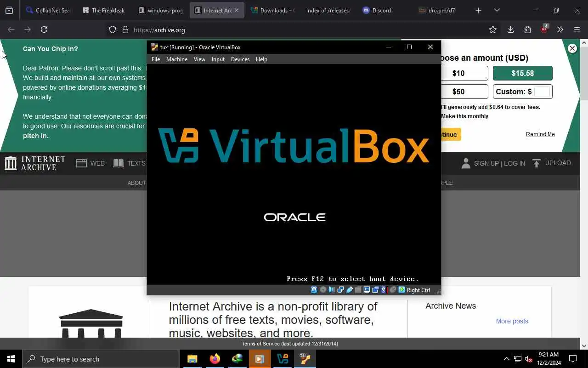Click the audio indicator icon in VirtualBox status bar

tap(332, 290)
